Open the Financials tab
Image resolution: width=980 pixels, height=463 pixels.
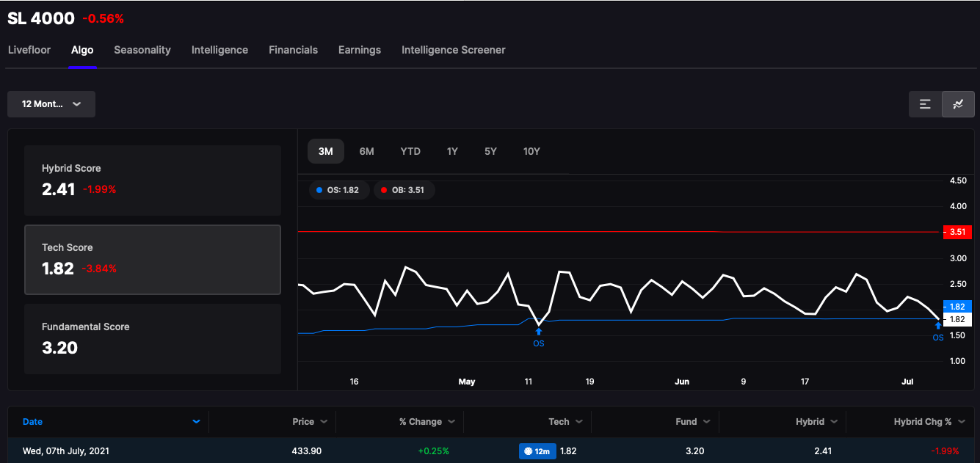click(x=293, y=50)
